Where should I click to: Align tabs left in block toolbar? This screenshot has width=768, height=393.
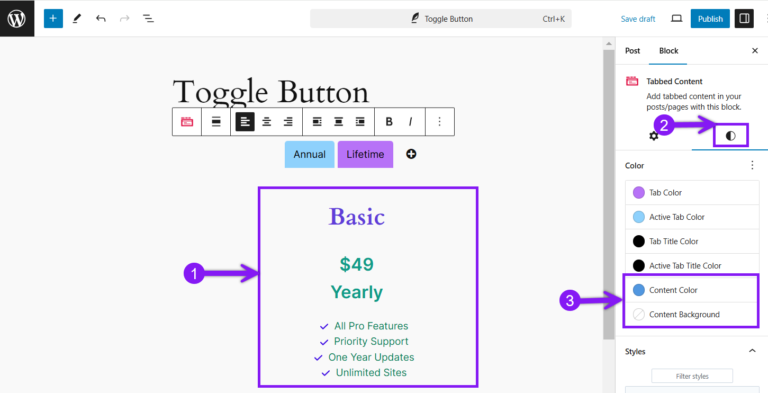coord(245,122)
